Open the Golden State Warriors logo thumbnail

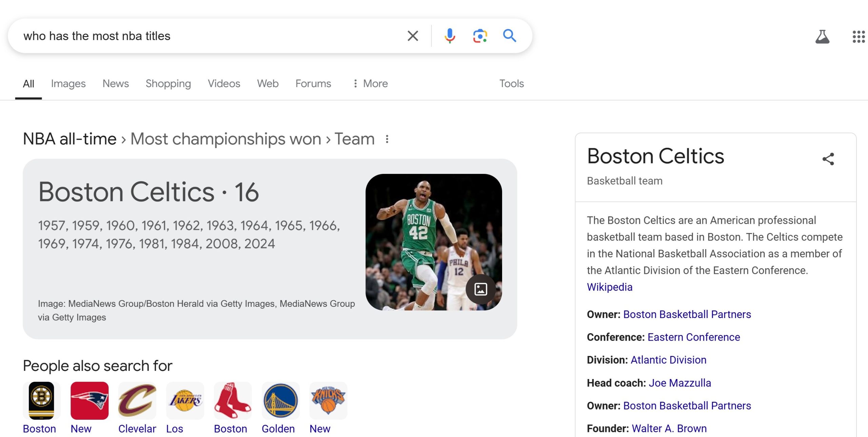(x=280, y=400)
